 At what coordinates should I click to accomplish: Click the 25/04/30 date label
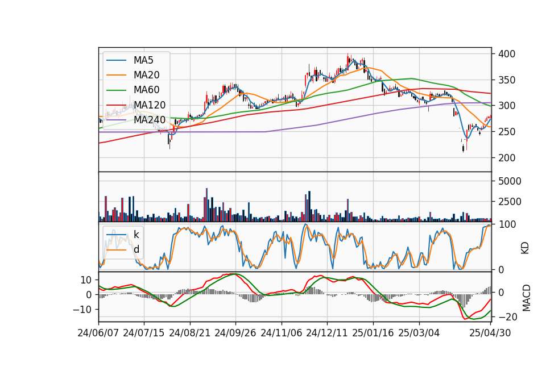490,333
